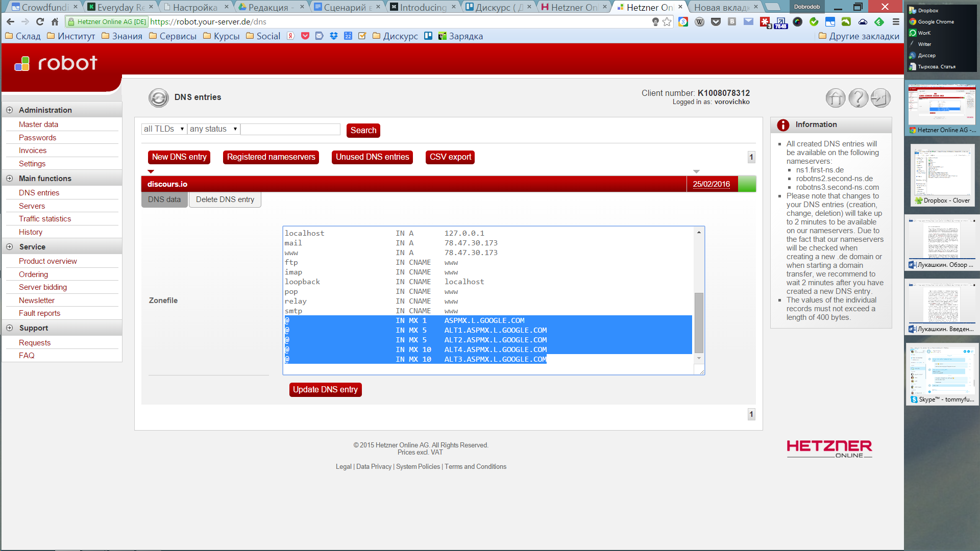Open the Trello bookmark icon
This screenshot has width=980, height=551.
428,36
